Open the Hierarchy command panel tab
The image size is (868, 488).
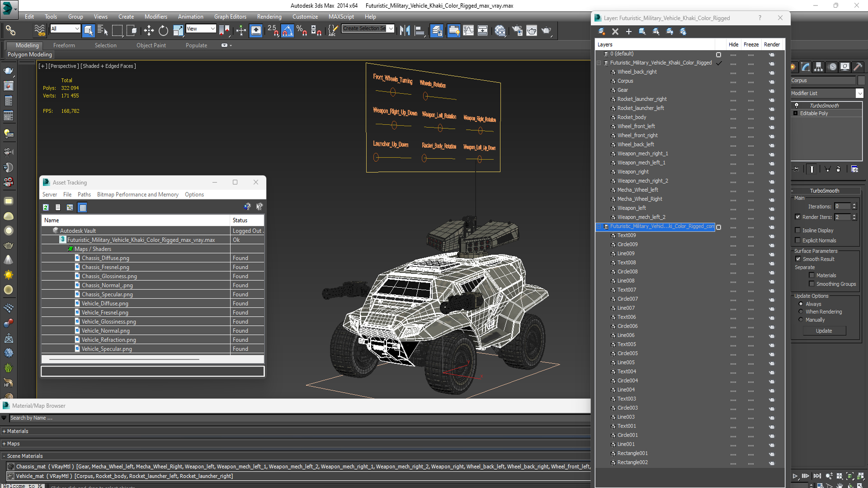click(819, 67)
